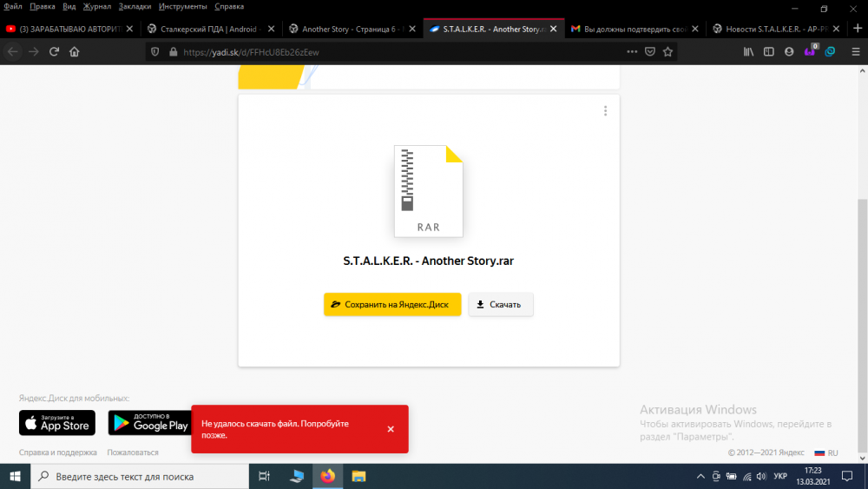Open the Windows Start menu

(x=15, y=476)
